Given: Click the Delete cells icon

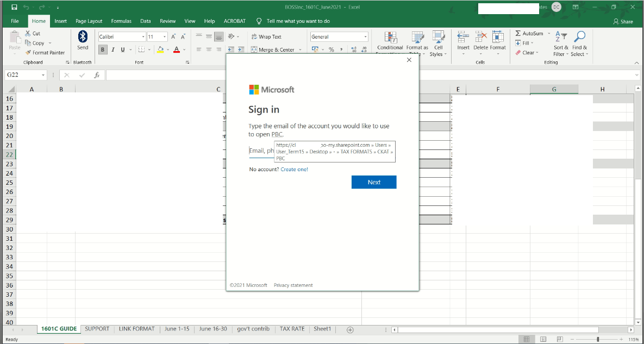Looking at the screenshot, I should (x=480, y=37).
